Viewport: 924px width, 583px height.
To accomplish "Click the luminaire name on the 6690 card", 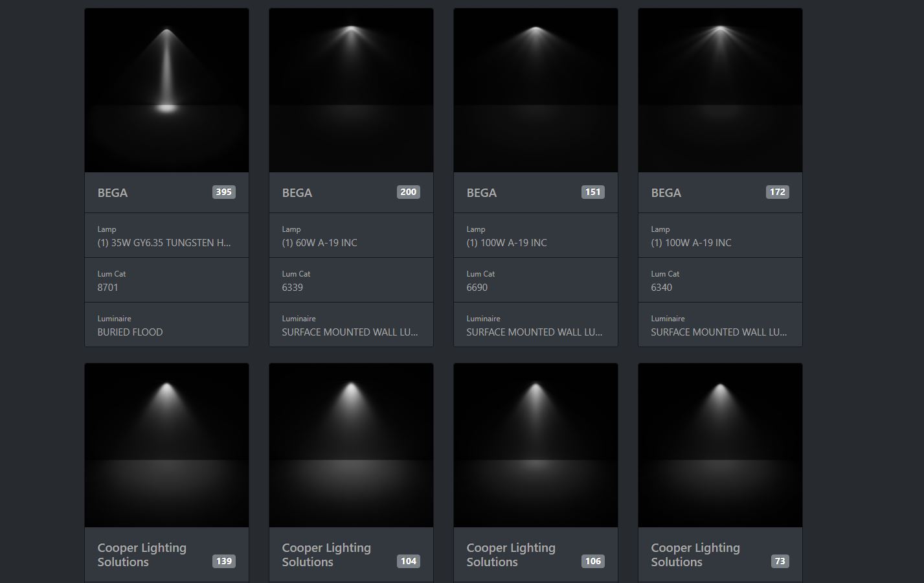I will 535,332.
